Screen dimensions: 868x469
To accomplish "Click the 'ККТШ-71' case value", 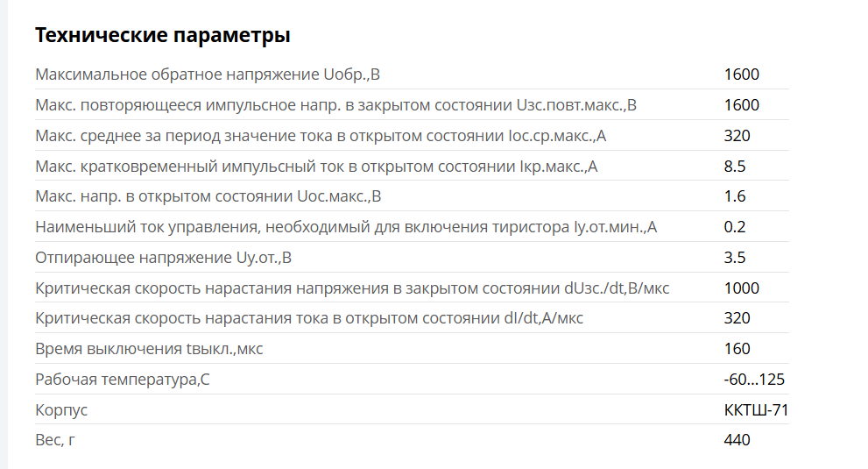I will (756, 409).
